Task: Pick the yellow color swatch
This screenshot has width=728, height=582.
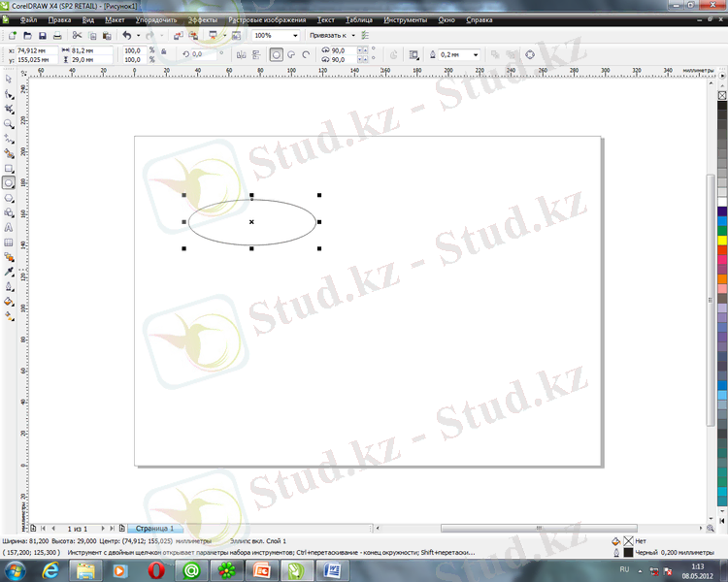Action: pyautogui.click(x=722, y=241)
